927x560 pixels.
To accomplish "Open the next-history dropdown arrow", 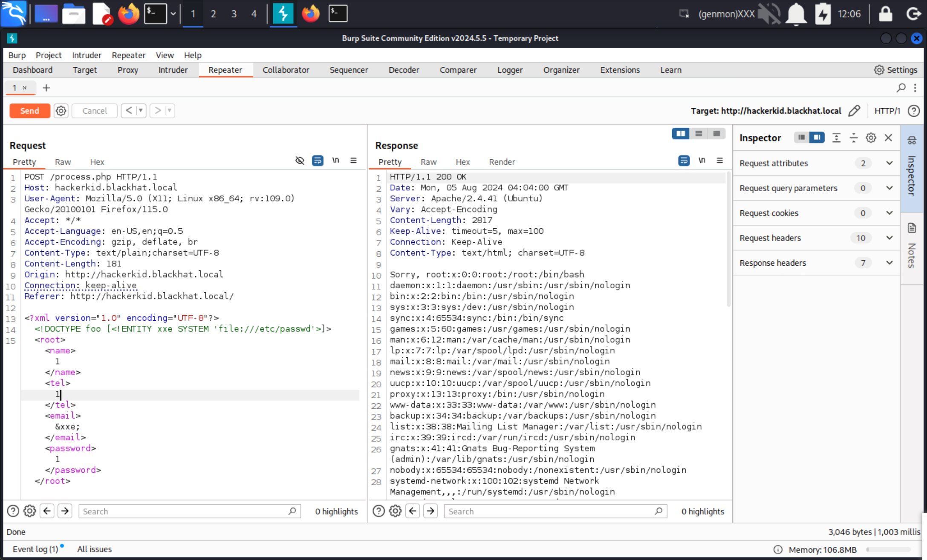I will tap(170, 111).
